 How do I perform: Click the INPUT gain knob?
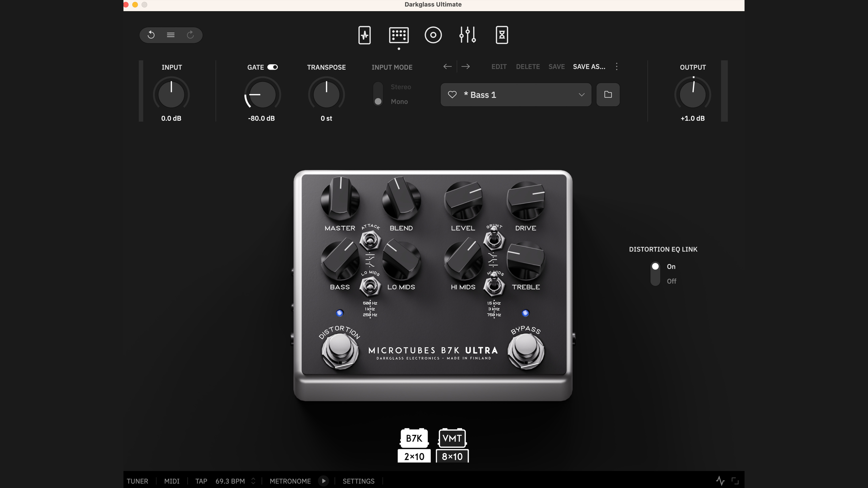tap(171, 94)
